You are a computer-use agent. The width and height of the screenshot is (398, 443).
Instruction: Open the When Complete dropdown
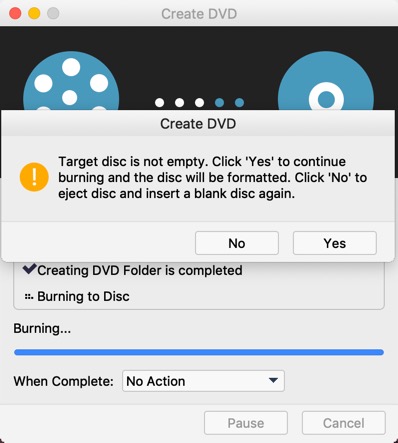click(203, 381)
